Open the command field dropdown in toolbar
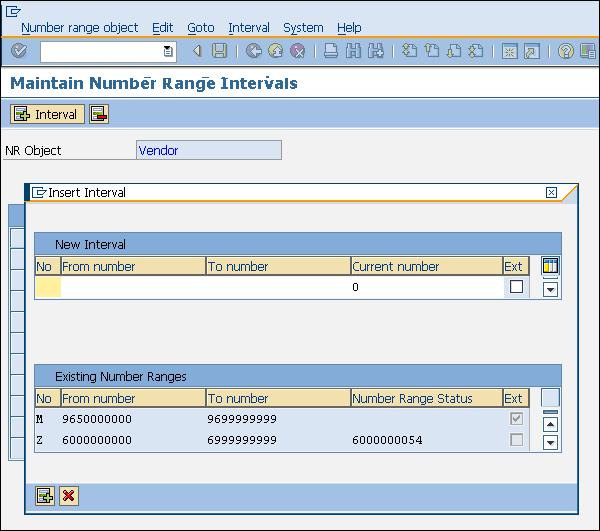 point(168,51)
